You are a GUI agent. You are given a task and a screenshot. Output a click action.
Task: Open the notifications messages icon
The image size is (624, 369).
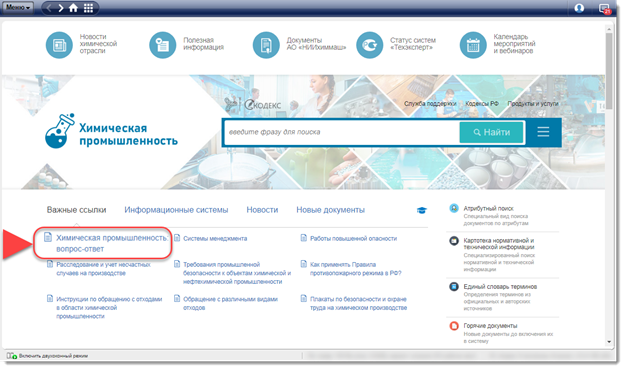pyautogui.click(x=604, y=8)
